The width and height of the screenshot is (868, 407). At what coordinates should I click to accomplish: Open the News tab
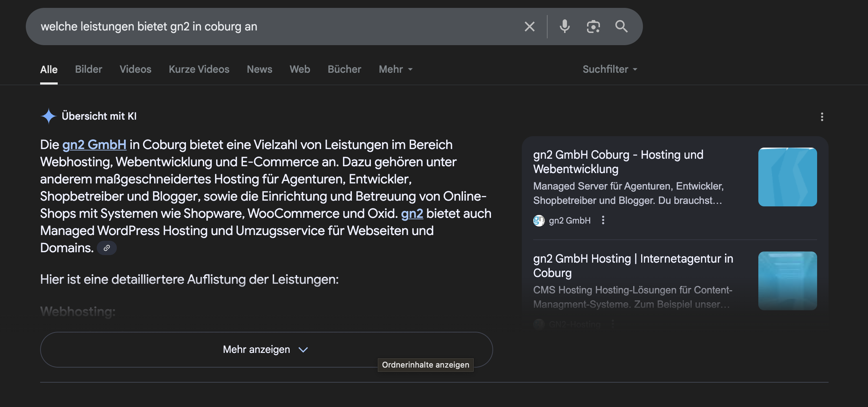tap(259, 69)
